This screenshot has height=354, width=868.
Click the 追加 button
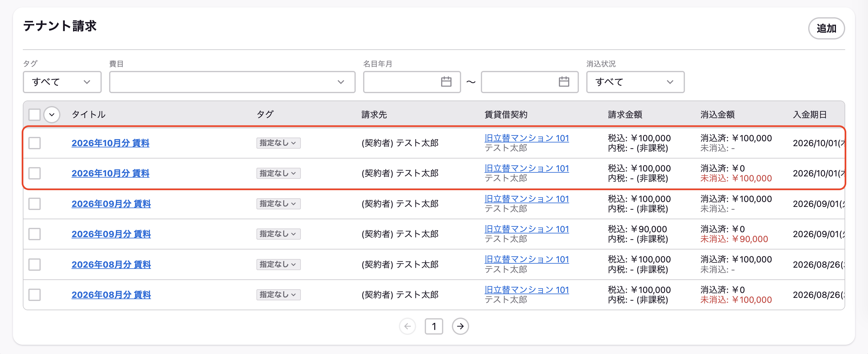point(826,28)
